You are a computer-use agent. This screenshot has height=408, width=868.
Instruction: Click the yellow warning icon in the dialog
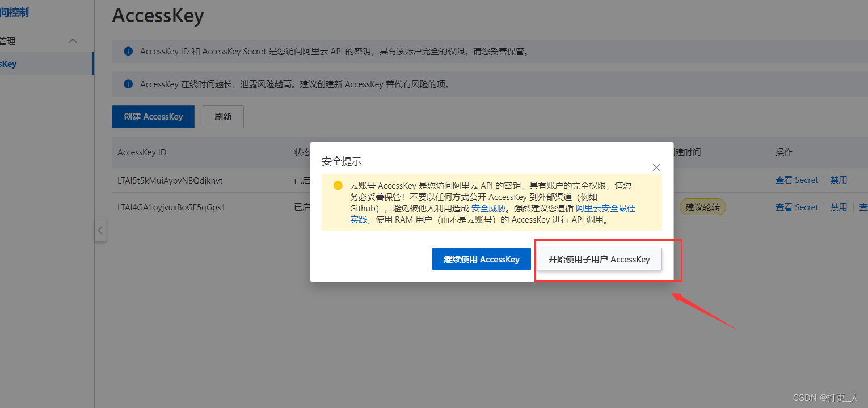pyautogui.click(x=338, y=185)
